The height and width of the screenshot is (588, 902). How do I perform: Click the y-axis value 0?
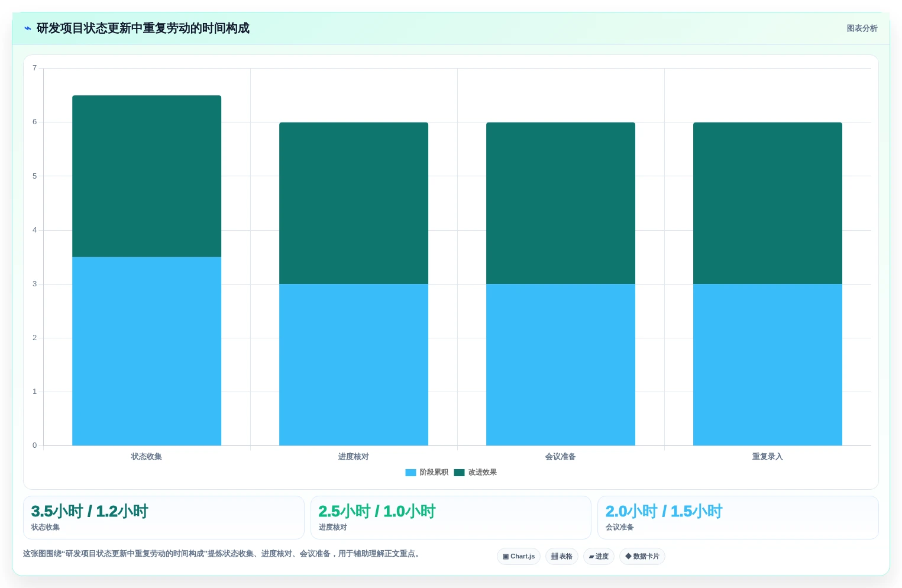(34, 445)
